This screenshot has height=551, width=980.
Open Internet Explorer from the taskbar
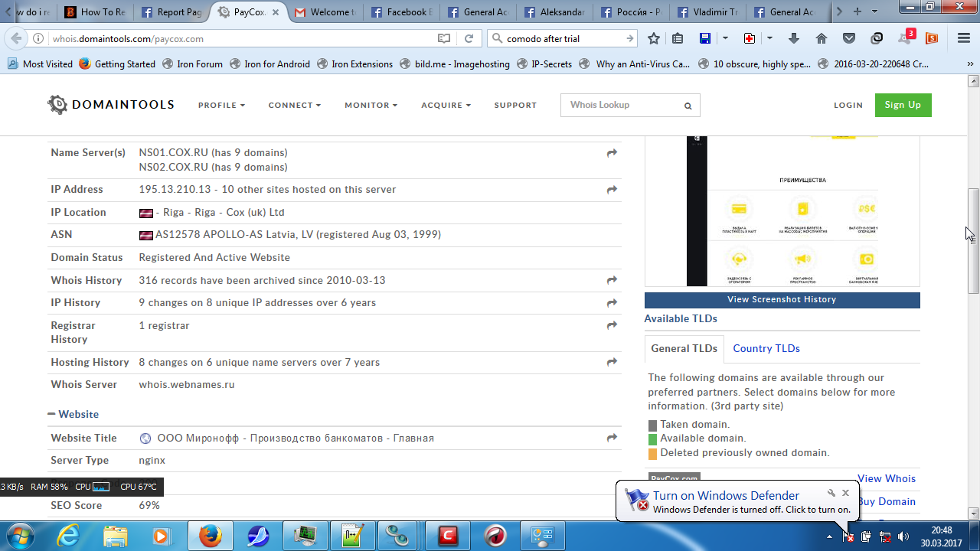pyautogui.click(x=68, y=536)
